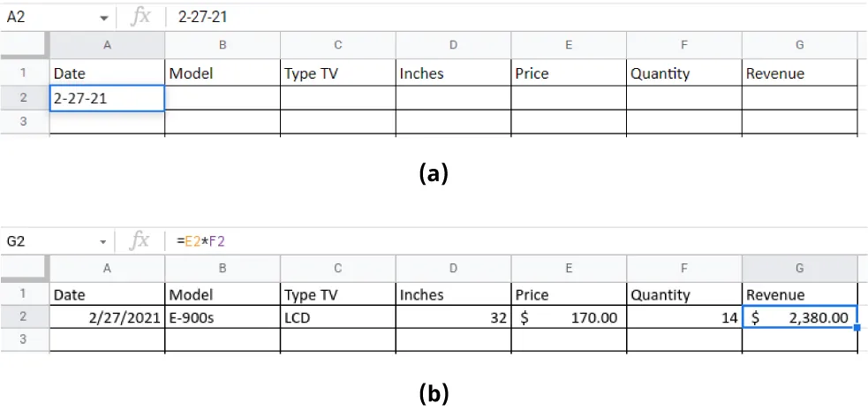This screenshot has height=411, width=868.
Task: Click the cell showing 2,380.00 revenue
Action: (x=799, y=317)
